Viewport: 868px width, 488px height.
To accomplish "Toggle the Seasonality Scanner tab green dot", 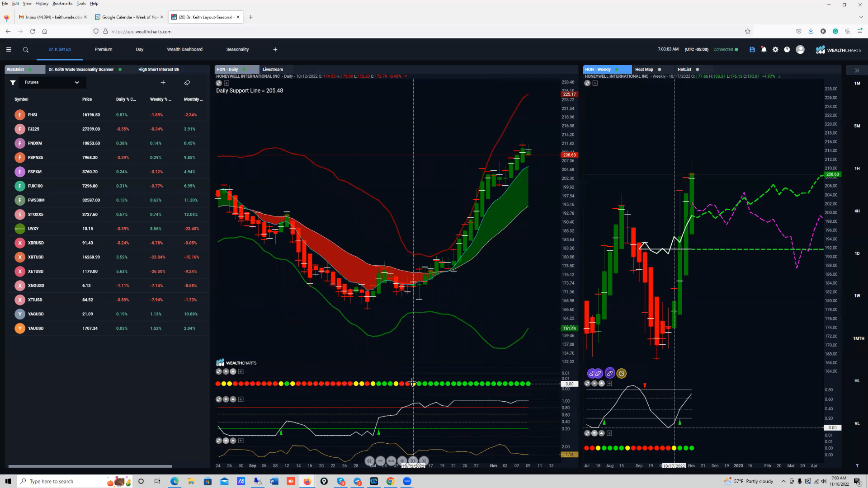I will click(x=120, y=70).
